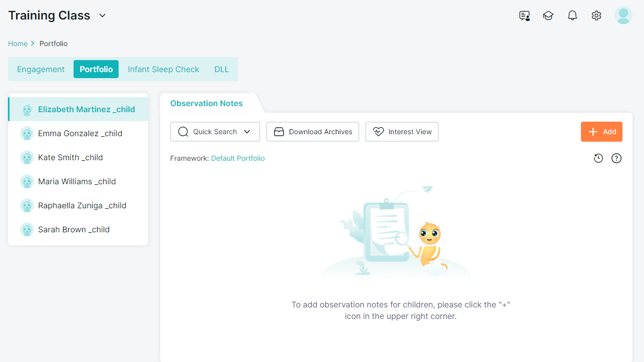This screenshot has height=362, width=644.
Task: Select the Observation Notes tab
Action: coord(206,103)
